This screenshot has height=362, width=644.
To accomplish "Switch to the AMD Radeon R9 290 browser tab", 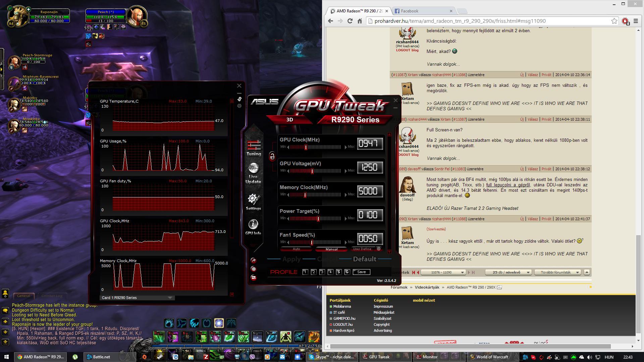I will 359,11.
